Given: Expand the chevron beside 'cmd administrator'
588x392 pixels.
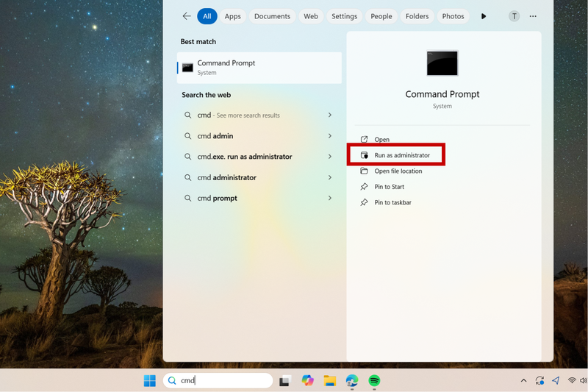Looking at the screenshot, I should (330, 177).
